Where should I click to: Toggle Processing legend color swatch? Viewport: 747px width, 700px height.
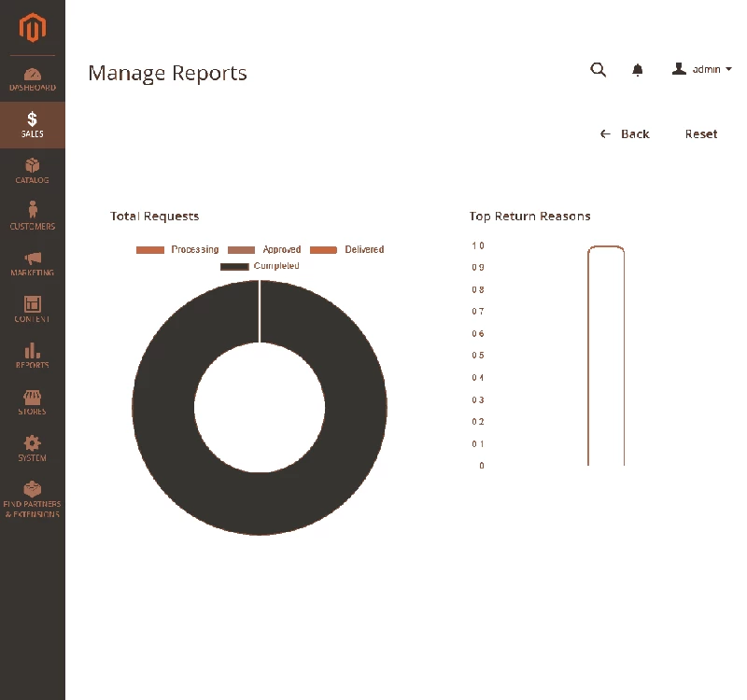coord(150,250)
